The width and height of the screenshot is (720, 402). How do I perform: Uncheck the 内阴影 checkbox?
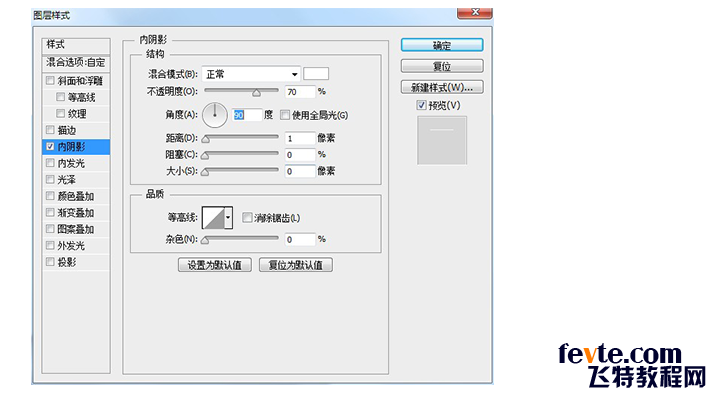pyautogui.click(x=50, y=147)
